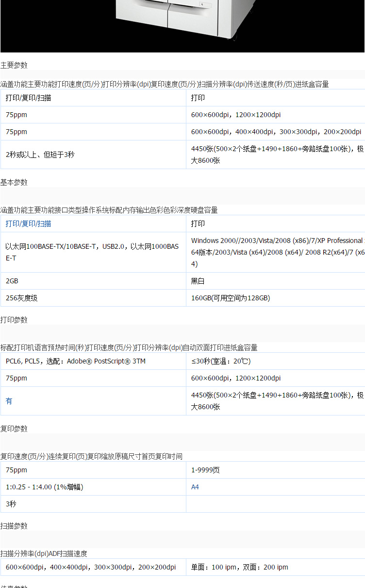The height and width of the screenshot is (588, 365).
Task: Click the 4450张 paper capacity cell under 主要参数
Action: click(x=276, y=155)
